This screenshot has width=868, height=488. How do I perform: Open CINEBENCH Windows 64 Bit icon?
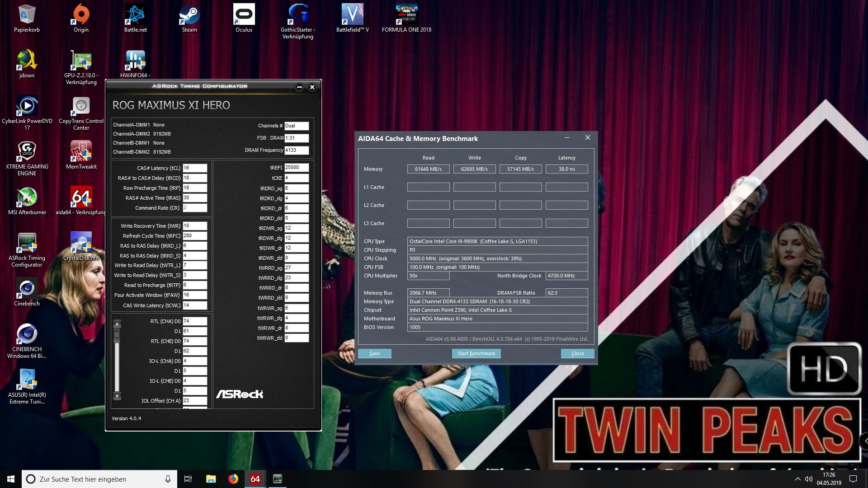27,341
